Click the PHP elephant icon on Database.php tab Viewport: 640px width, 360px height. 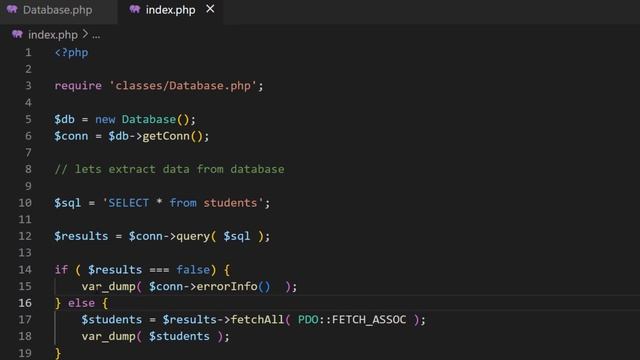[x=12, y=9]
